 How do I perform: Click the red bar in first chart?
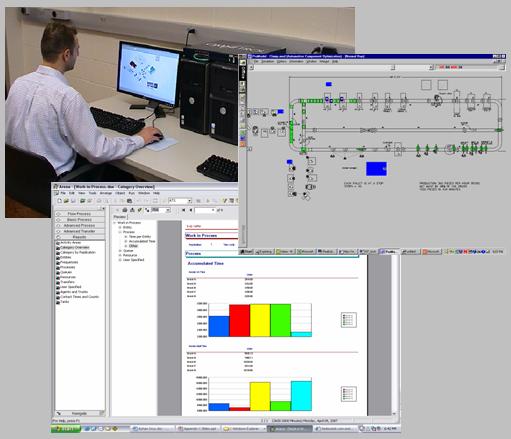tap(239, 320)
